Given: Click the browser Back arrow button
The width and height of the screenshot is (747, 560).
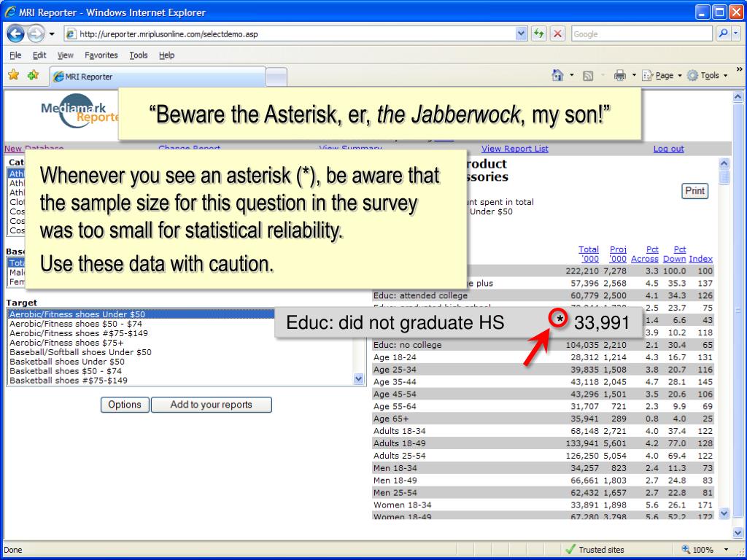Looking at the screenshot, I should (16, 34).
